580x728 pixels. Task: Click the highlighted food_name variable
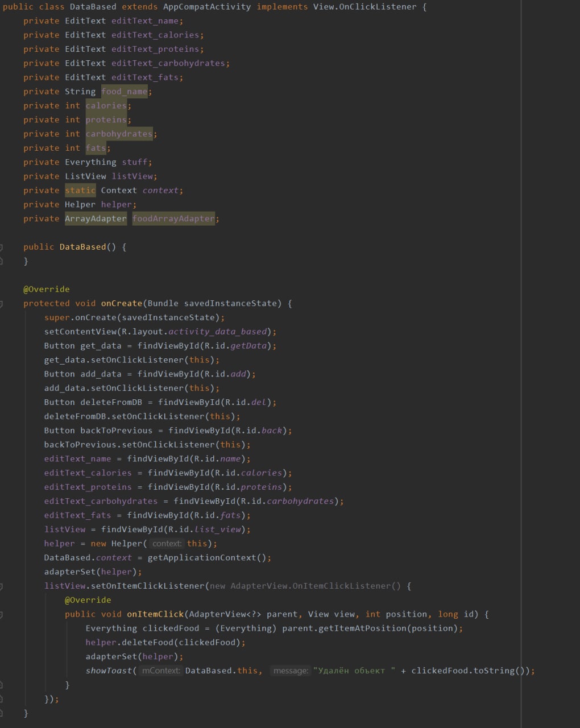pyautogui.click(x=125, y=92)
